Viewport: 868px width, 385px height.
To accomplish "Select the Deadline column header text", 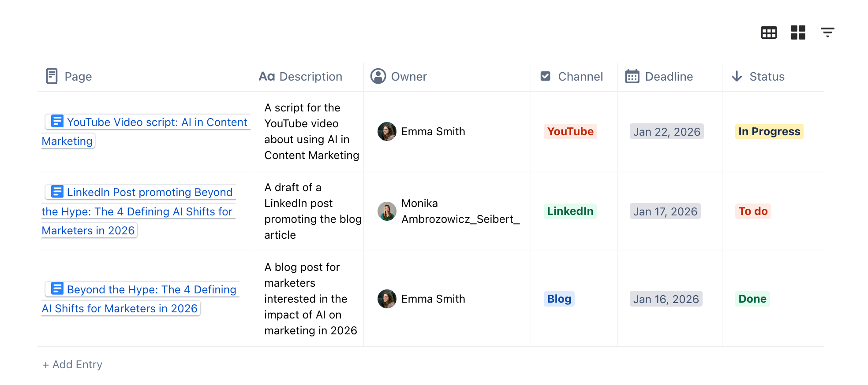I will 669,76.
